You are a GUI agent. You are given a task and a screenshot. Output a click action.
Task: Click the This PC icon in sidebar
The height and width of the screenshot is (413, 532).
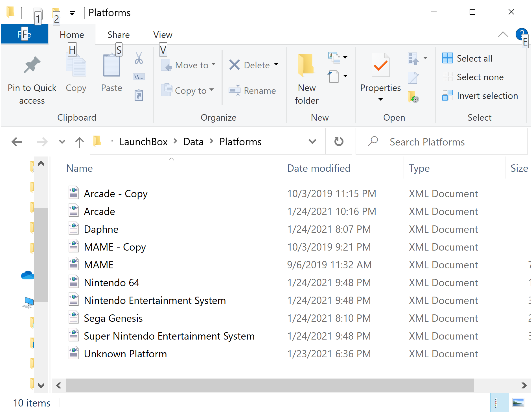(28, 302)
